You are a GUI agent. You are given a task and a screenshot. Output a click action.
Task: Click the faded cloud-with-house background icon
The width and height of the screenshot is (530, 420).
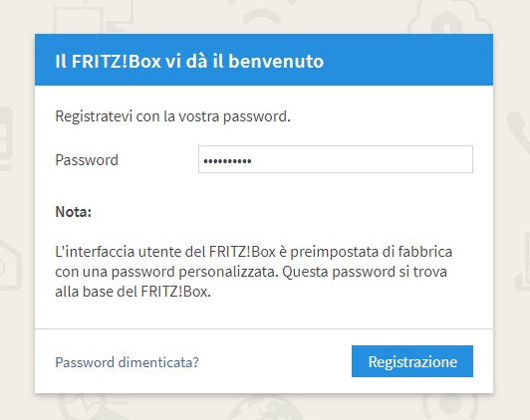point(449,18)
